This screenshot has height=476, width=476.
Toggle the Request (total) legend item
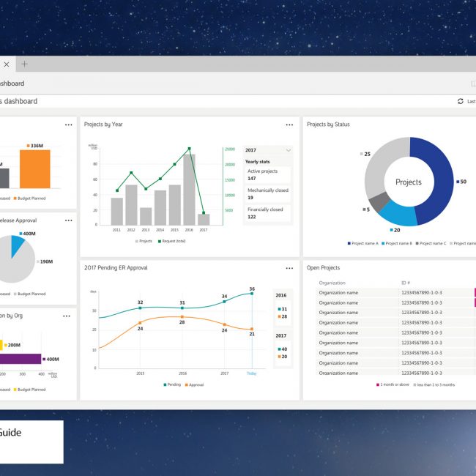click(x=172, y=240)
